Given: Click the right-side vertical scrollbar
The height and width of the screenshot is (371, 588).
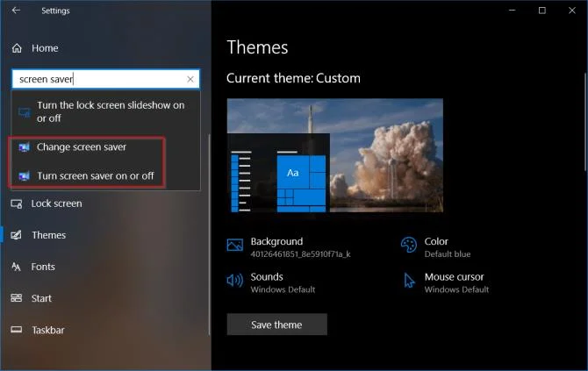Looking at the screenshot, I should click(585, 122).
